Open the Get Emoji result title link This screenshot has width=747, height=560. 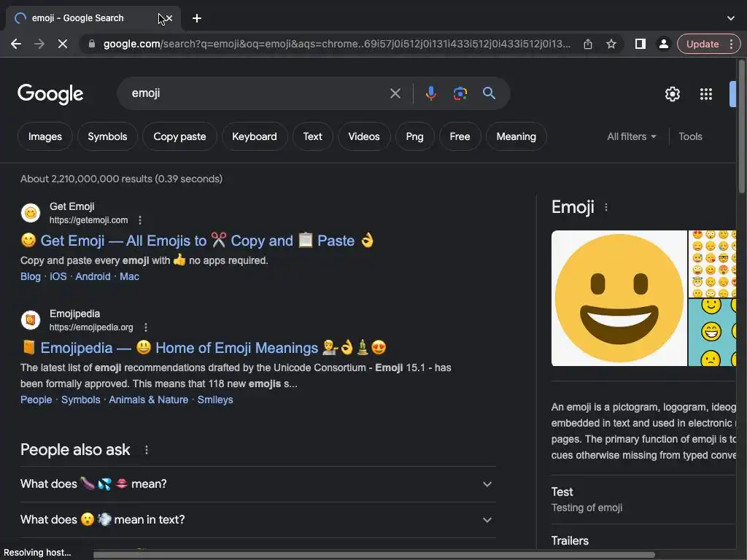(197, 241)
